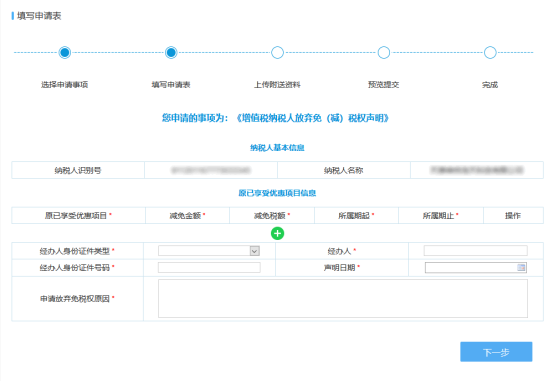554x382 pixels.
Task: Select the 预览提交 step circle
Action: (384, 52)
